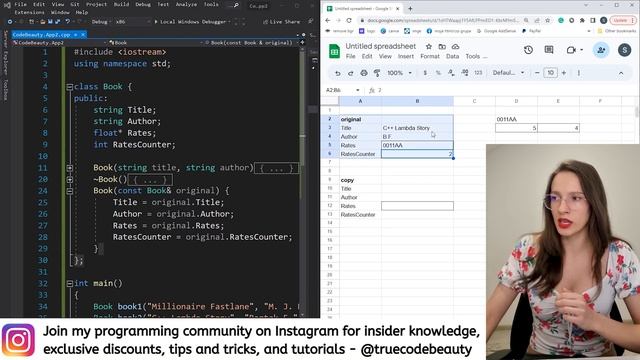Collapse copy constructor at line 24

69,191
